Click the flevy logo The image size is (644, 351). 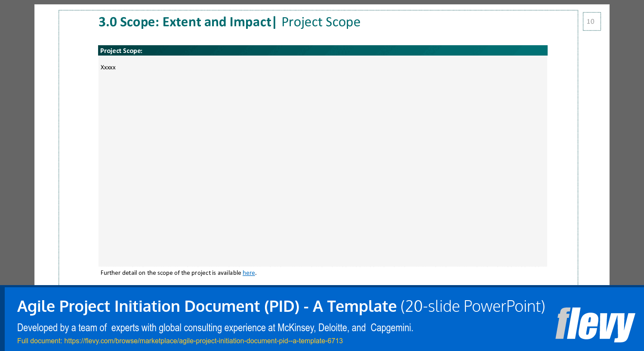coord(595,324)
